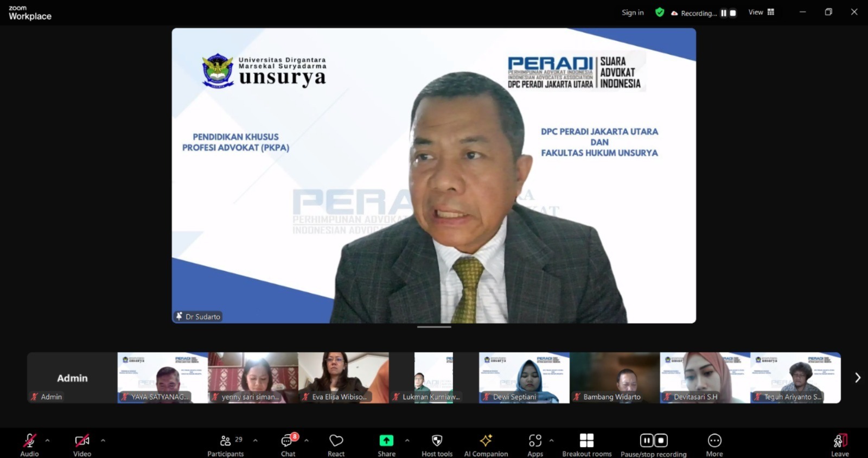Pause recording in the bottom toolbar

point(647,440)
